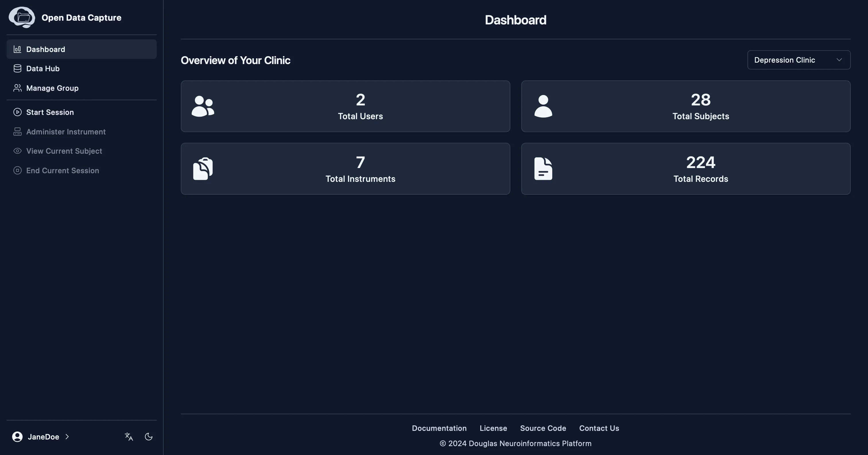This screenshot has width=868, height=455.
Task: Click the 7 Total Instruments count
Action: [x=360, y=162]
